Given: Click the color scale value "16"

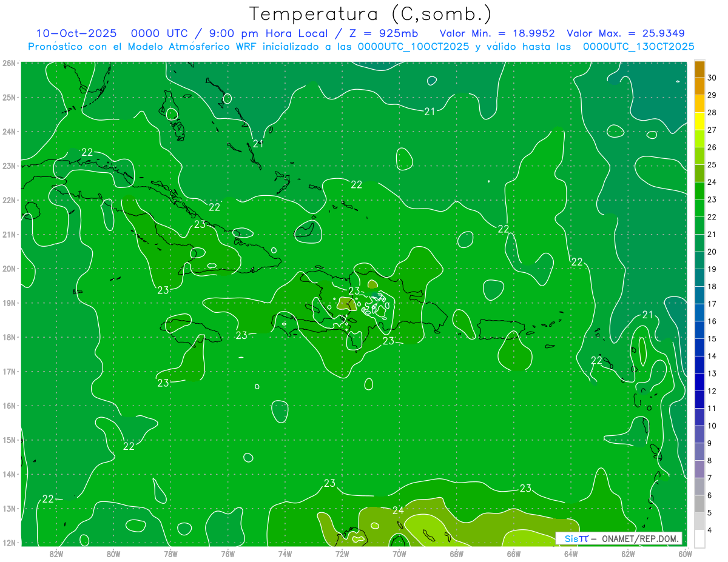Looking at the screenshot, I should (712, 321).
